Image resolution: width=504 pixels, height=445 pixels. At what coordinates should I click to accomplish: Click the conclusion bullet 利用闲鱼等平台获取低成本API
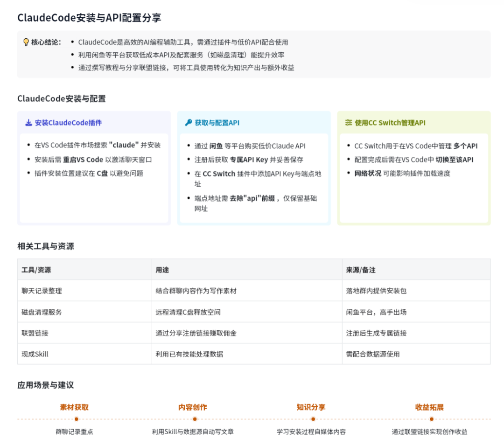(181, 55)
